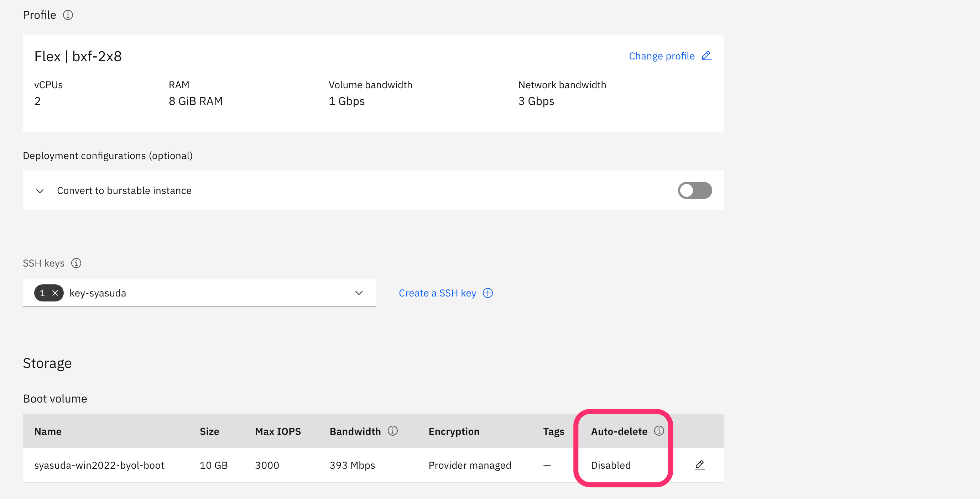Click the Max IOPS column header
Image resolution: width=980 pixels, height=499 pixels.
coord(278,431)
